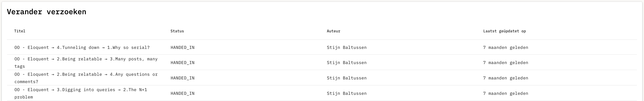Select HANDED_IN status in 'Any questions' row
This screenshot has width=644, height=101.
tap(183, 78)
